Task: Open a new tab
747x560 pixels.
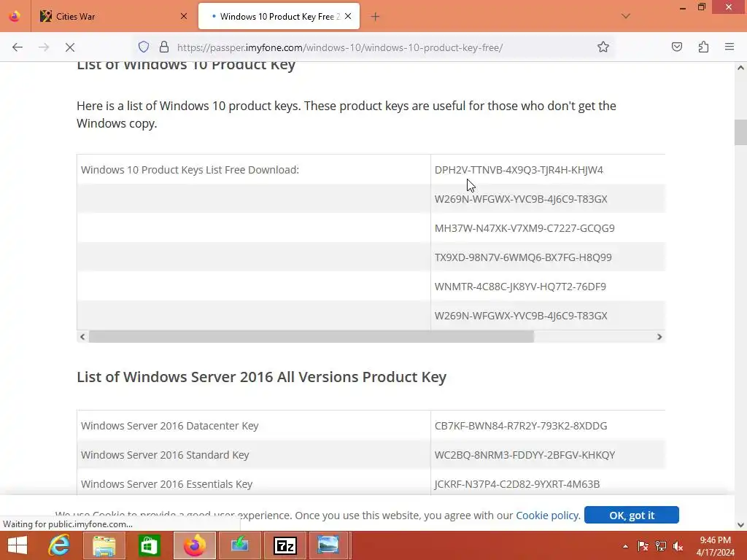Action: 376,17
